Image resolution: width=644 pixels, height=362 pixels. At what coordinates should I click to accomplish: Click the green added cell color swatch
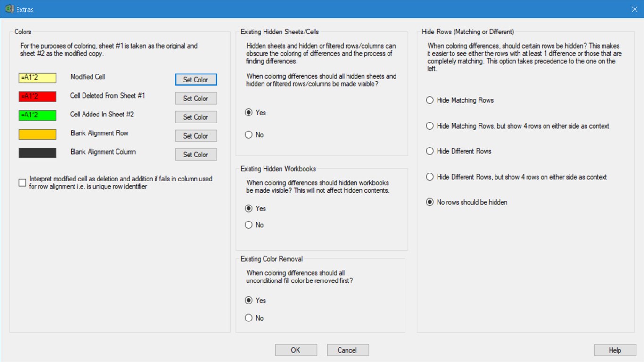(x=37, y=115)
